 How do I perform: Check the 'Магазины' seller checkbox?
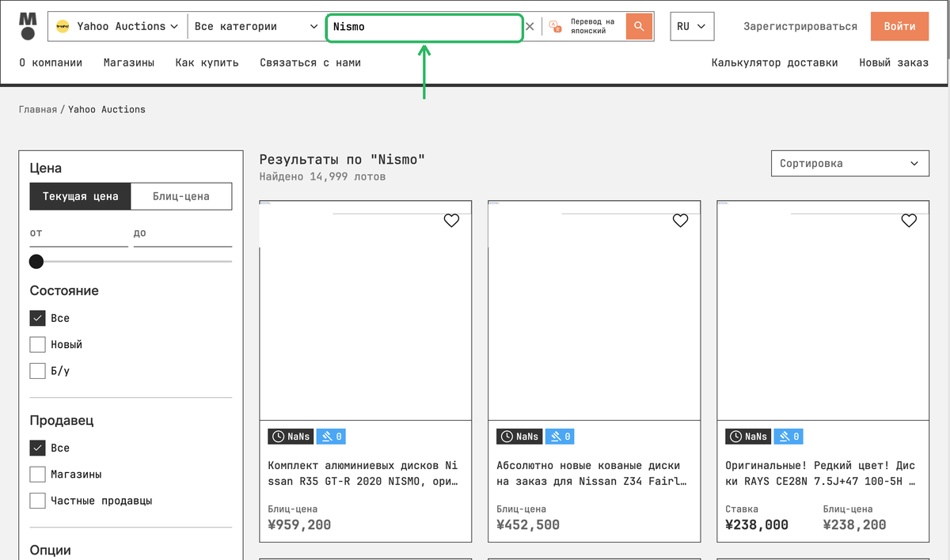[x=37, y=474]
